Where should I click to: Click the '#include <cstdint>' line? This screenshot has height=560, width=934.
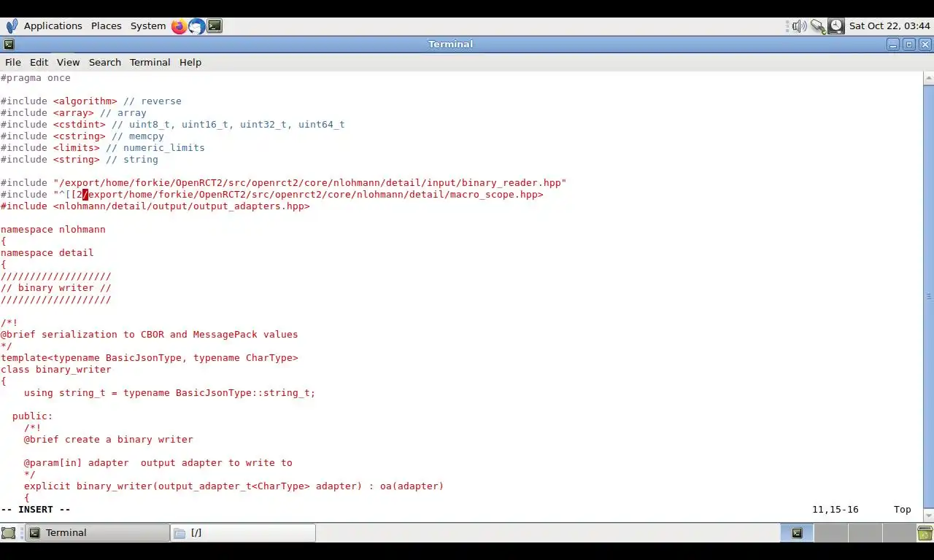click(173, 125)
